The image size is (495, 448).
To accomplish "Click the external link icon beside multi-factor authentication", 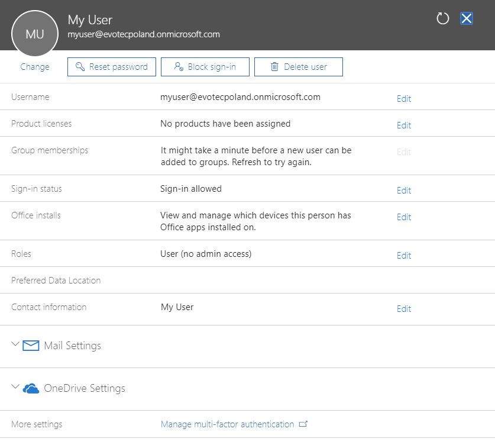I will (x=303, y=424).
